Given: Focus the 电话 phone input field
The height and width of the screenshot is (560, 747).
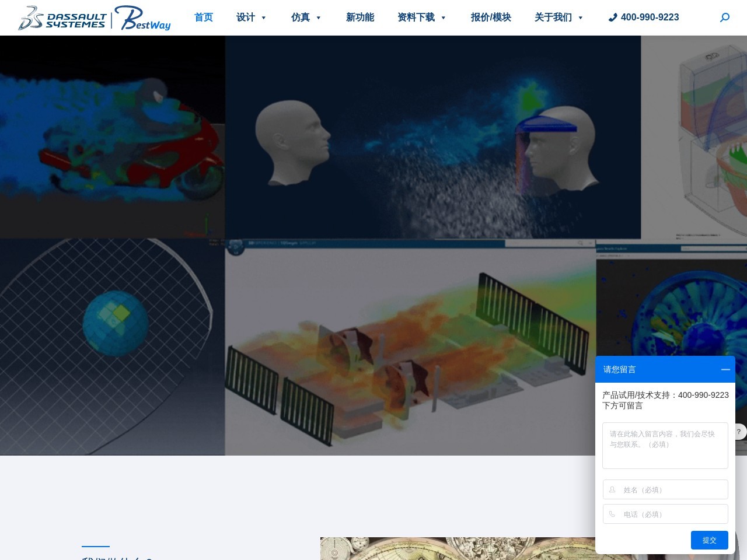Looking at the screenshot, I should [x=671, y=514].
